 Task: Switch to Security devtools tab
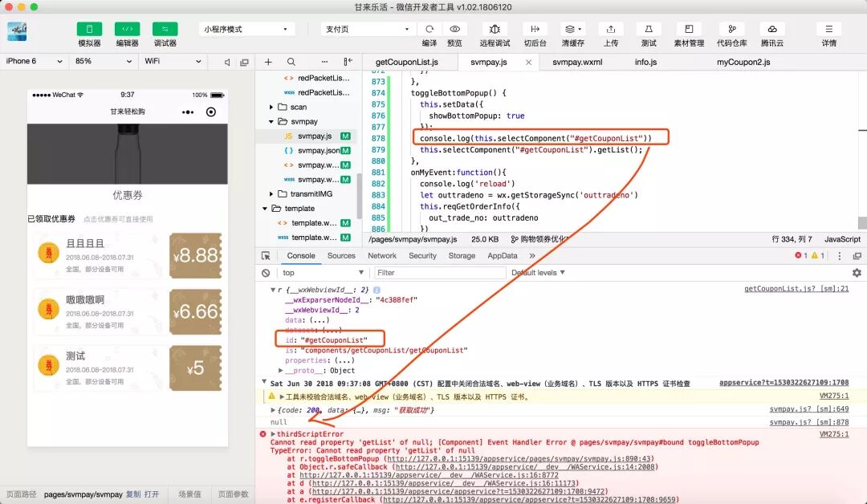point(422,256)
